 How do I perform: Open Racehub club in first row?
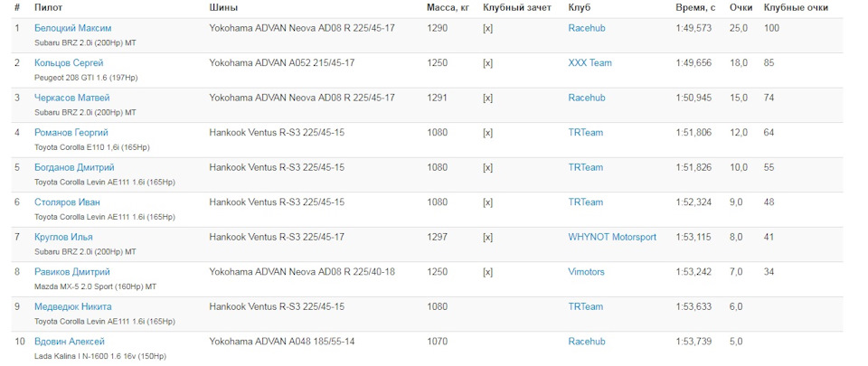(587, 28)
